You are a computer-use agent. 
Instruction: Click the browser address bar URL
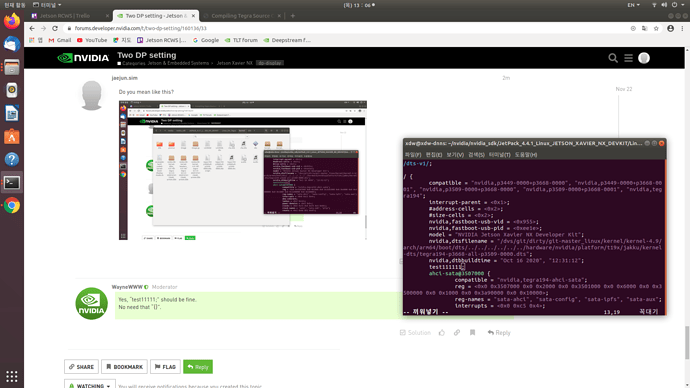pyautogui.click(x=140, y=28)
